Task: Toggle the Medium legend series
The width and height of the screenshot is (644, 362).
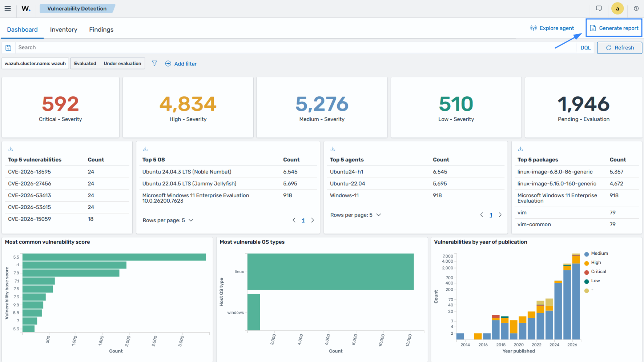Action: 596,254
